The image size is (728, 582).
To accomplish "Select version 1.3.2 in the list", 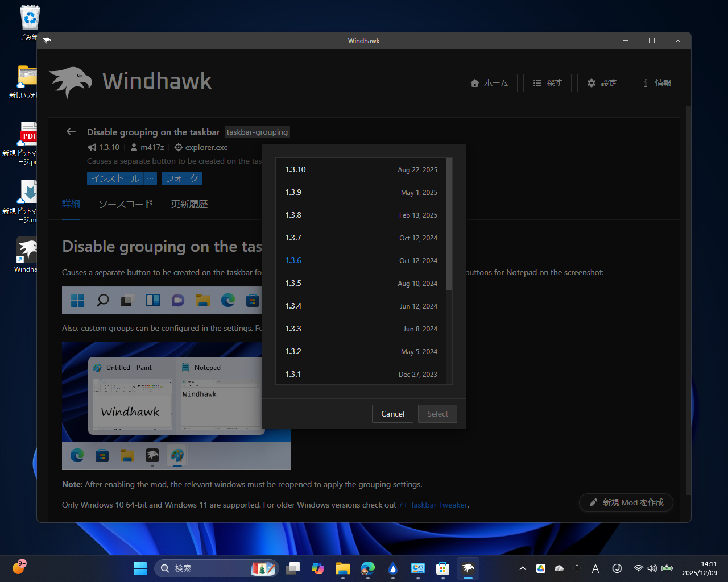I will click(361, 351).
